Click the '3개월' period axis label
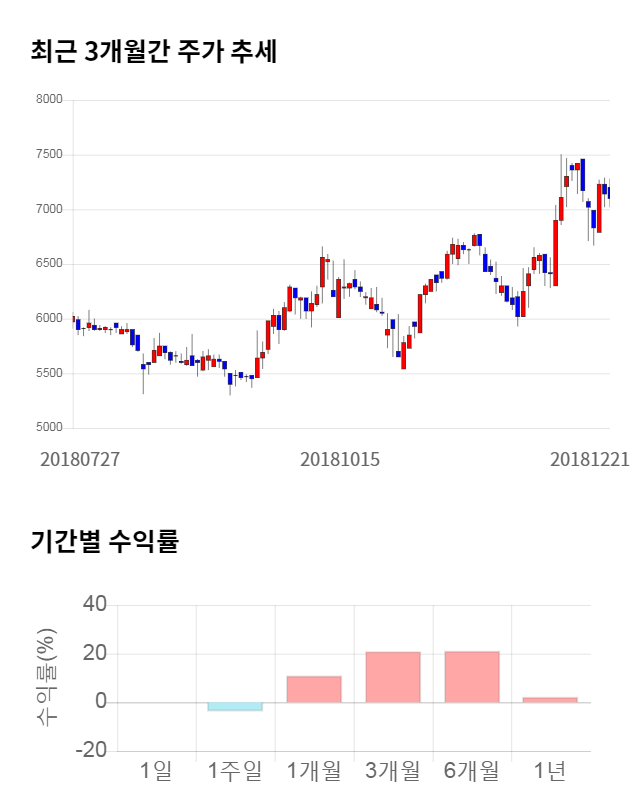 click(x=393, y=771)
